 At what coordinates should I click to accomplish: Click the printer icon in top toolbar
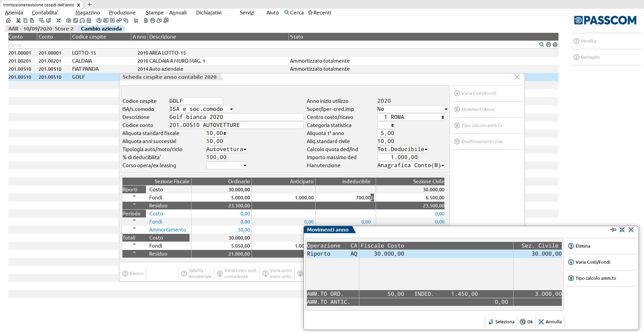(153, 20)
